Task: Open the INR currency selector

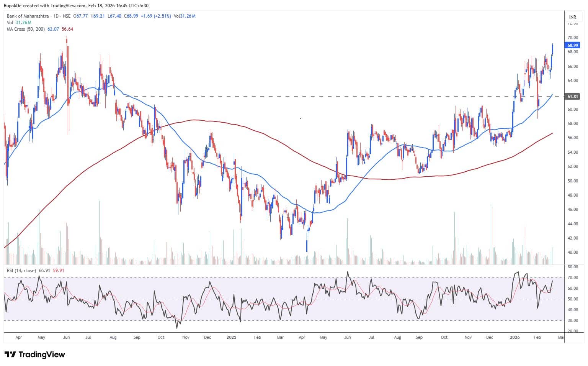Action: click(573, 17)
